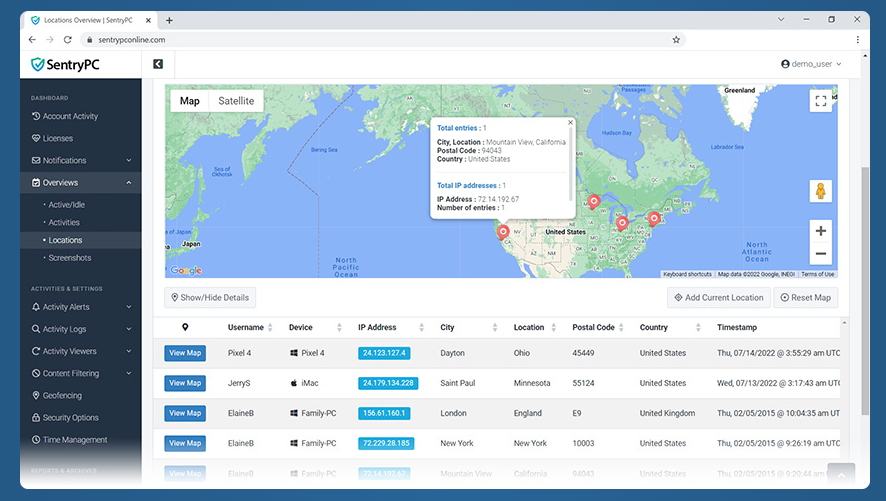Toggle Show/Hide Details
The width and height of the screenshot is (886, 501).
click(210, 297)
